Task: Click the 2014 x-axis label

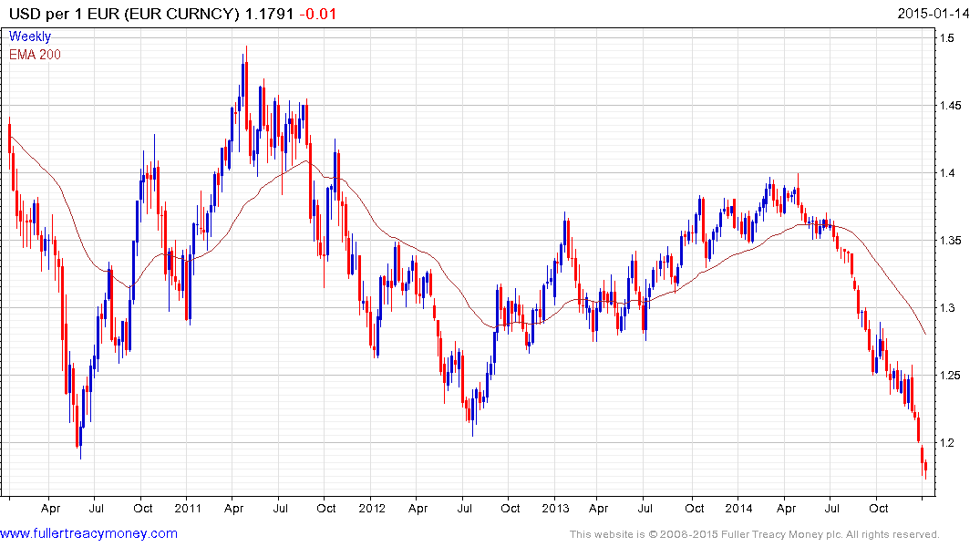Action: point(738,508)
